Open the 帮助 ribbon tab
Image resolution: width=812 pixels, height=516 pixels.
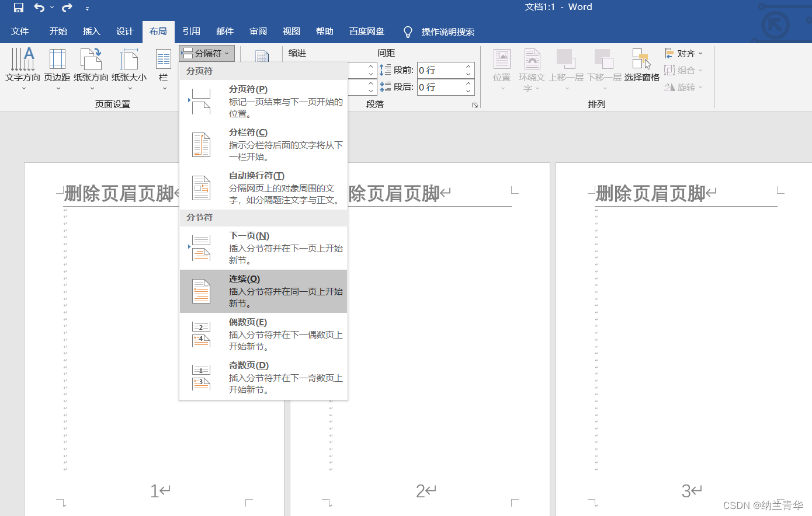pos(325,32)
